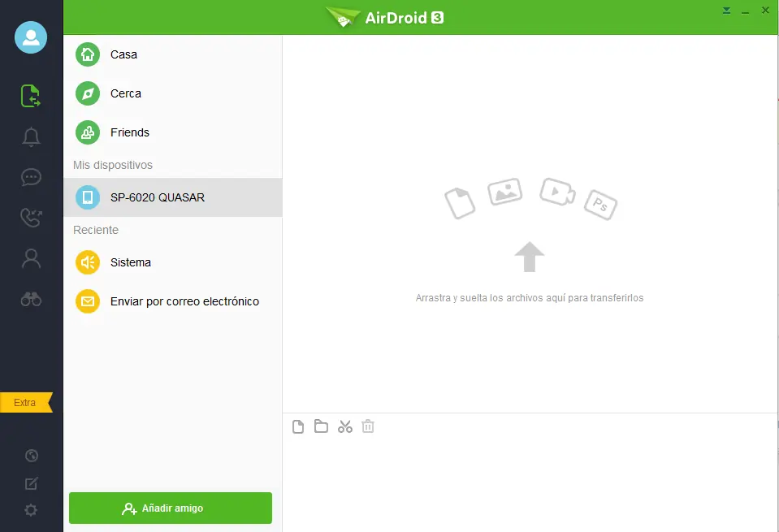779x532 pixels.
Task: Select the Casa entry
Action: point(173,54)
